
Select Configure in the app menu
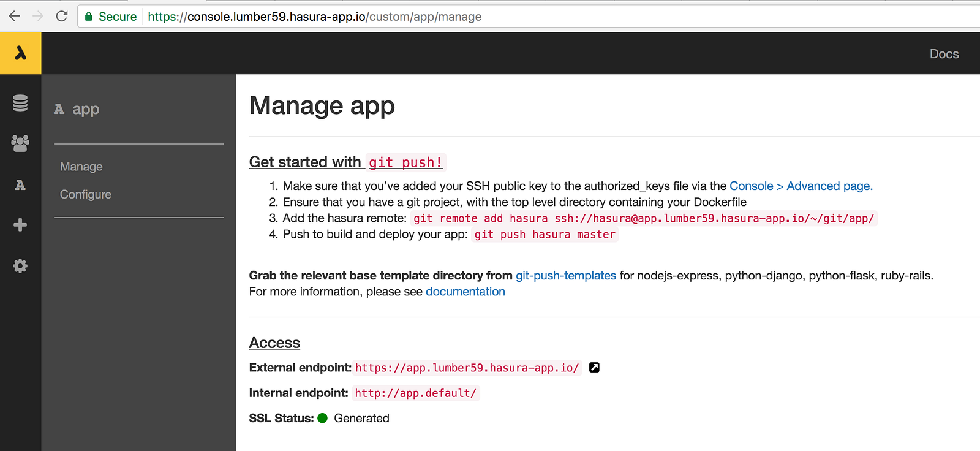(86, 194)
